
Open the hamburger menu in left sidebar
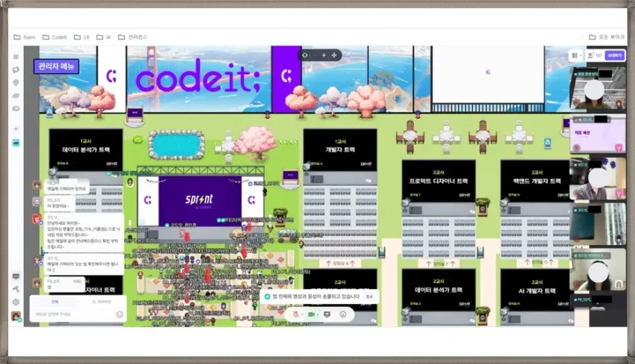[x=16, y=57]
